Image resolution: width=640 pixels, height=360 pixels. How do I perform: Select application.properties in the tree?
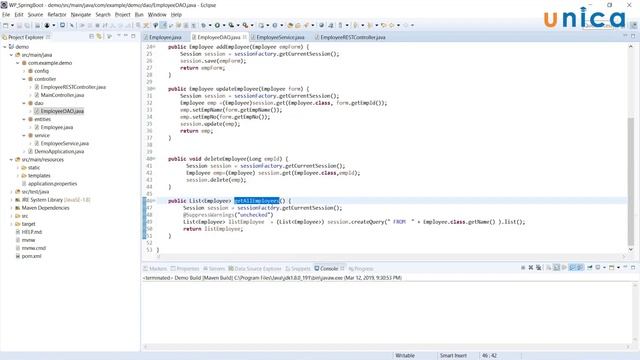pos(53,184)
